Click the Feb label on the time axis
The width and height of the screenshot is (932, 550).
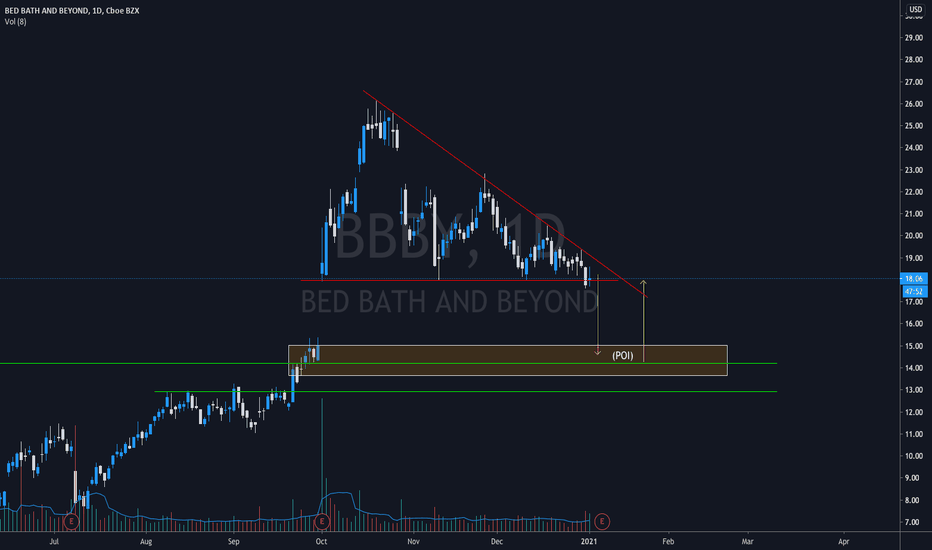tap(668, 541)
